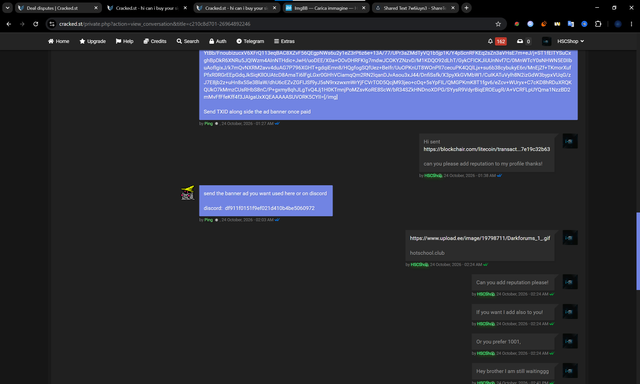Expand the HSCShop user dropdown
The width and height of the screenshot is (640, 384).
click(571, 41)
